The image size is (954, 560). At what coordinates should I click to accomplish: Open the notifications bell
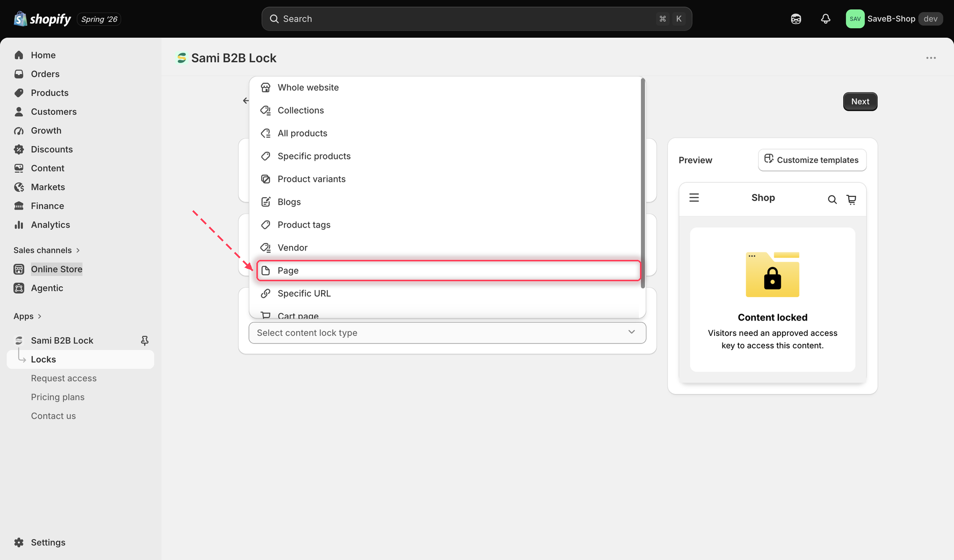(825, 19)
